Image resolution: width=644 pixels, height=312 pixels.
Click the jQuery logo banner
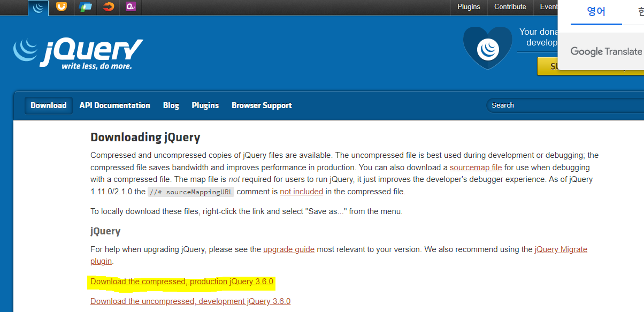pyautogui.click(x=78, y=53)
